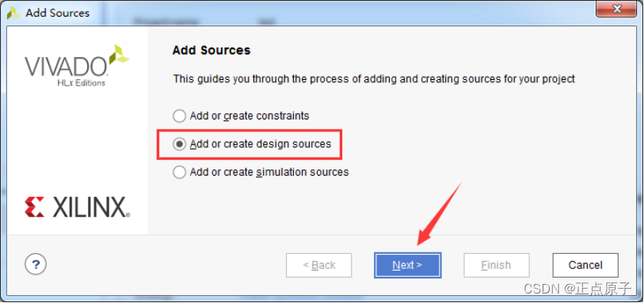This screenshot has width=644, height=303.
Task: Click the greyed-out Finish button
Action: coord(496,265)
